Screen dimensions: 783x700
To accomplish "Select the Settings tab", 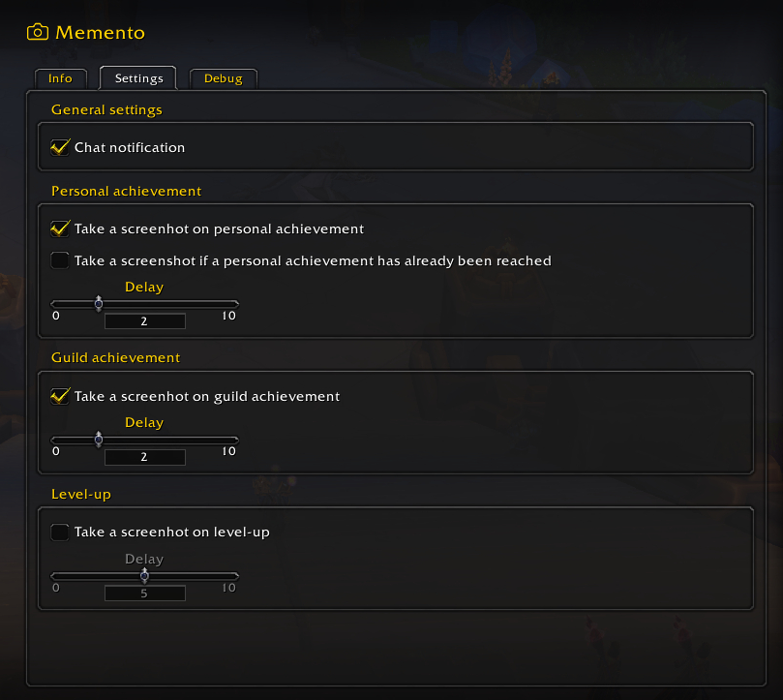I will click(138, 78).
